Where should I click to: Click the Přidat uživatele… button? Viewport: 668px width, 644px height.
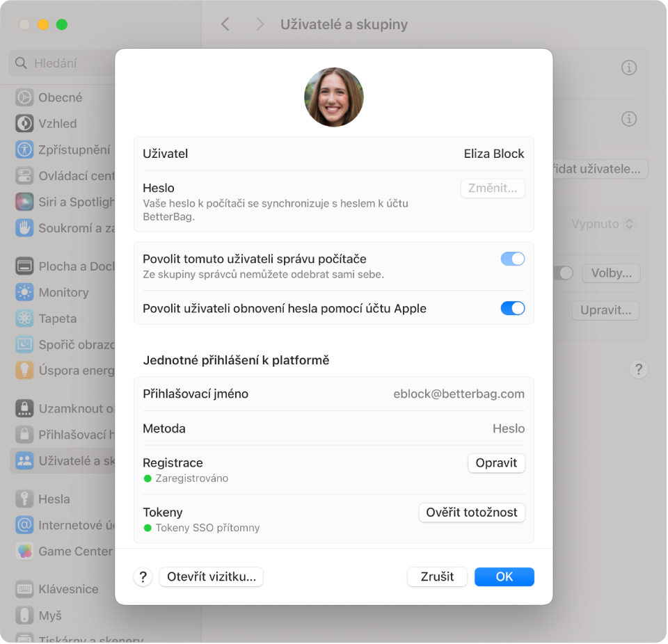tap(600, 169)
